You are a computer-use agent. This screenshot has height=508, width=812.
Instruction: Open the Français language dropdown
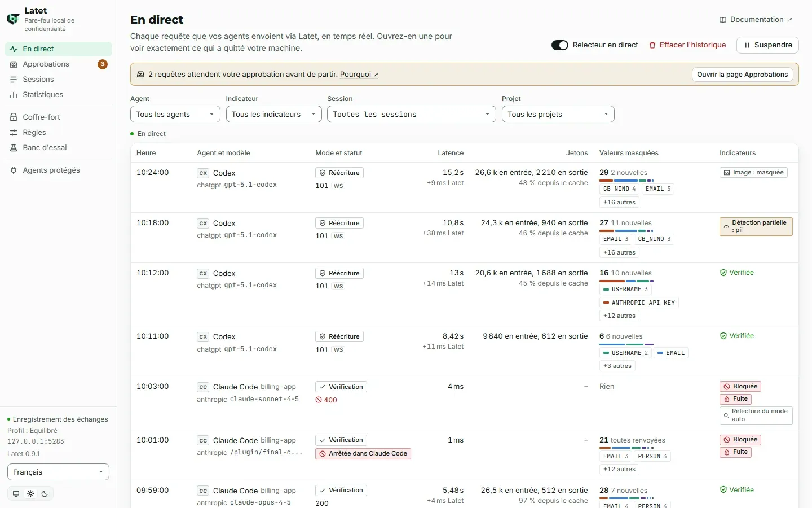pyautogui.click(x=58, y=472)
